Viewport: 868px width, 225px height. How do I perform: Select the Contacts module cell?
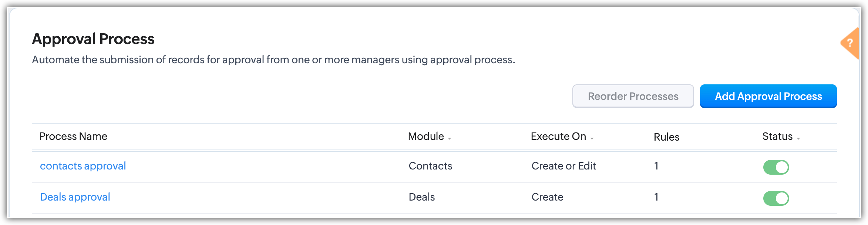(430, 166)
